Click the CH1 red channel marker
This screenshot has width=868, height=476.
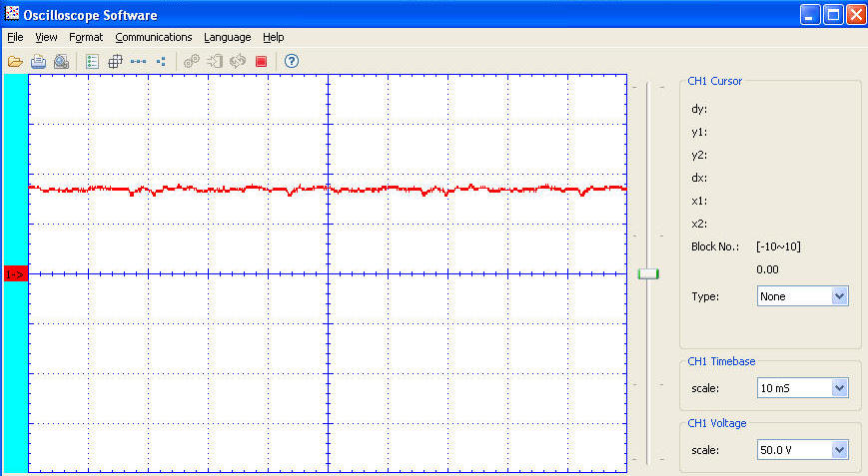15,273
